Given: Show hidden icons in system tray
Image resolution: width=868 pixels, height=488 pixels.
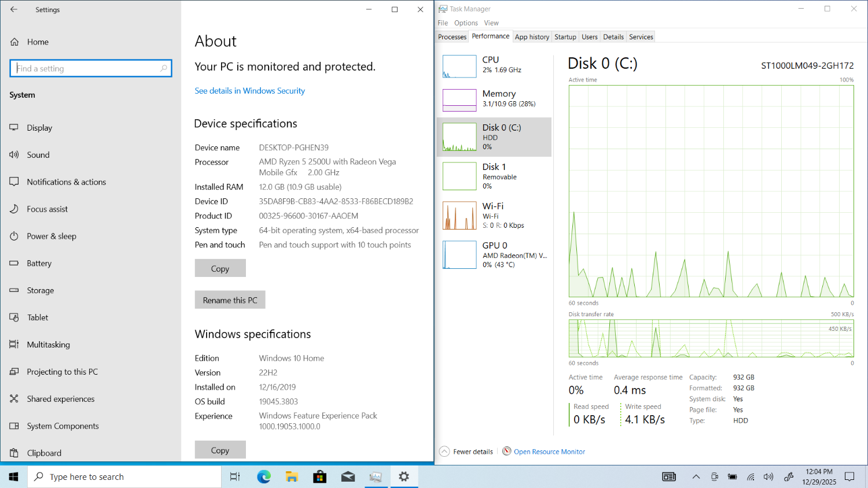Looking at the screenshot, I should tap(696, 476).
